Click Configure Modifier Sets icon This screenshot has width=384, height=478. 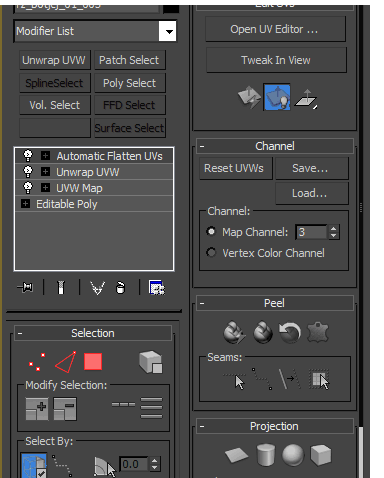(157, 288)
